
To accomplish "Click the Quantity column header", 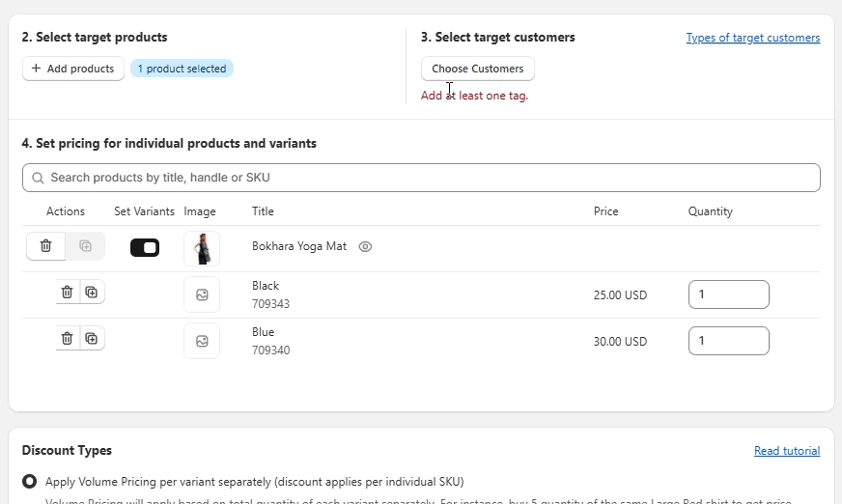I will click(710, 211).
